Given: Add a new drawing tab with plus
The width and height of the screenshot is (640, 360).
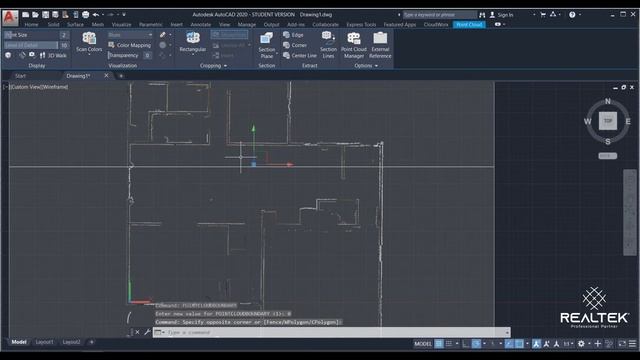Looking at the screenshot, I should coord(121,76).
